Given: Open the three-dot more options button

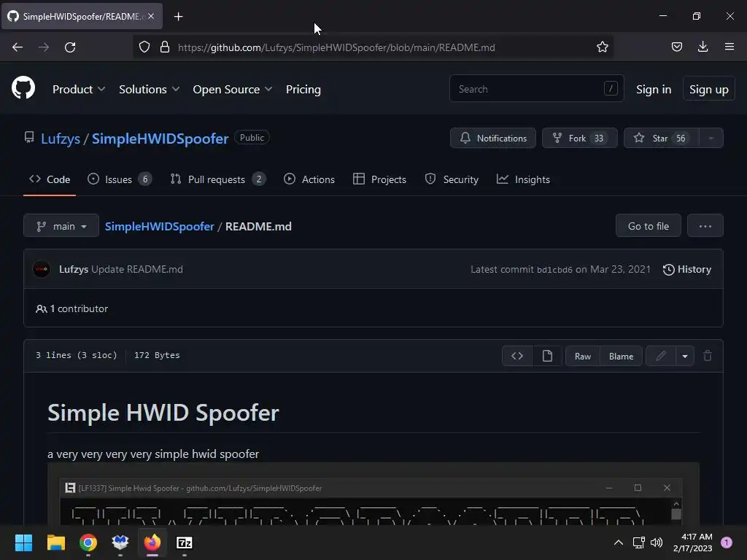Looking at the screenshot, I should pyautogui.click(x=705, y=226).
